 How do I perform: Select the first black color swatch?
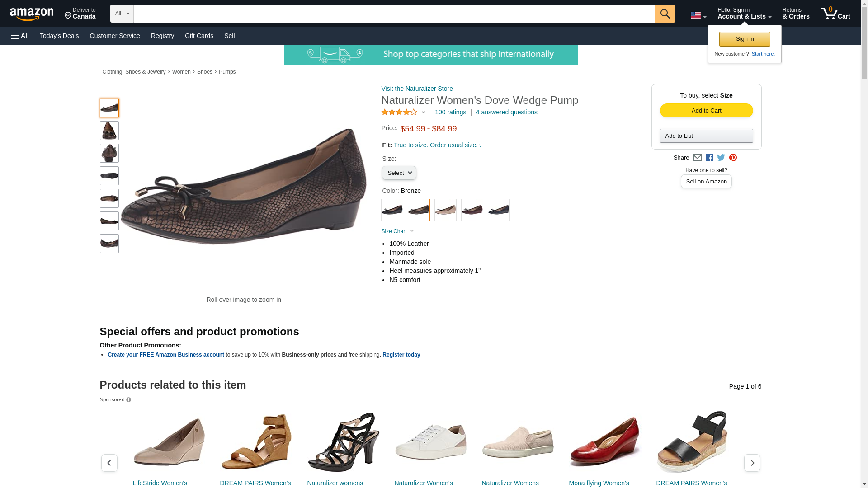pos(392,210)
